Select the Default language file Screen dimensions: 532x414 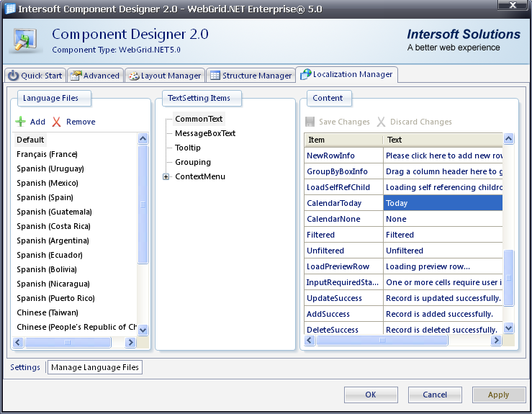[x=30, y=140]
